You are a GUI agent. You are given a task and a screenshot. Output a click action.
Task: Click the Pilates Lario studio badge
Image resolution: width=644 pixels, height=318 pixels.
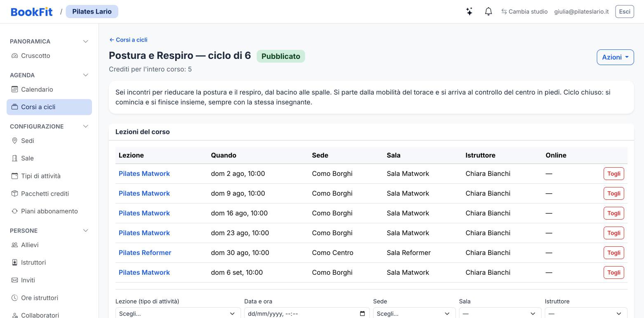(92, 12)
